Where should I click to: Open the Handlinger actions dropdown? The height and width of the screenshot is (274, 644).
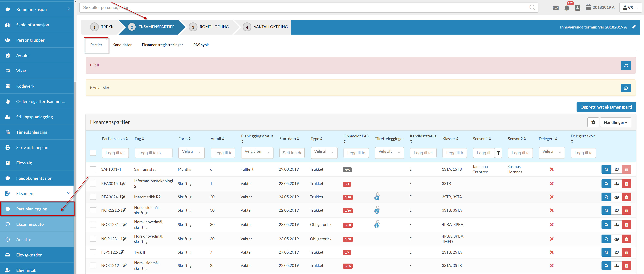tap(615, 123)
